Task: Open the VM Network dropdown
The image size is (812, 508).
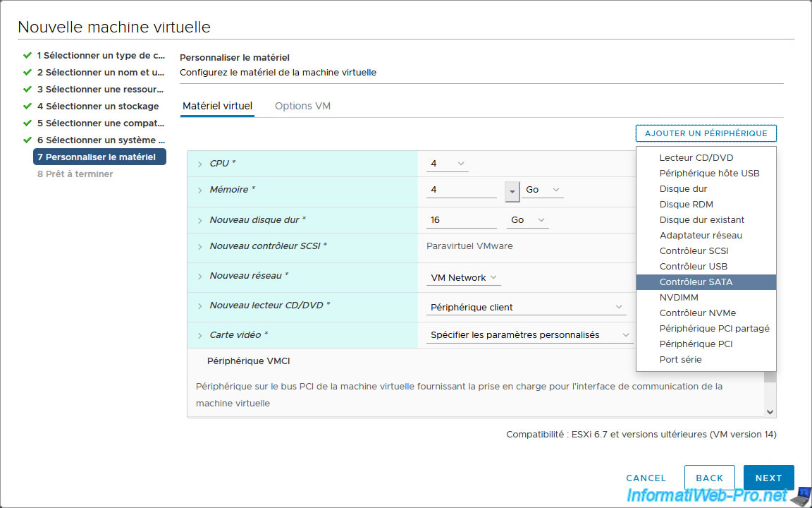Action: click(464, 278)
